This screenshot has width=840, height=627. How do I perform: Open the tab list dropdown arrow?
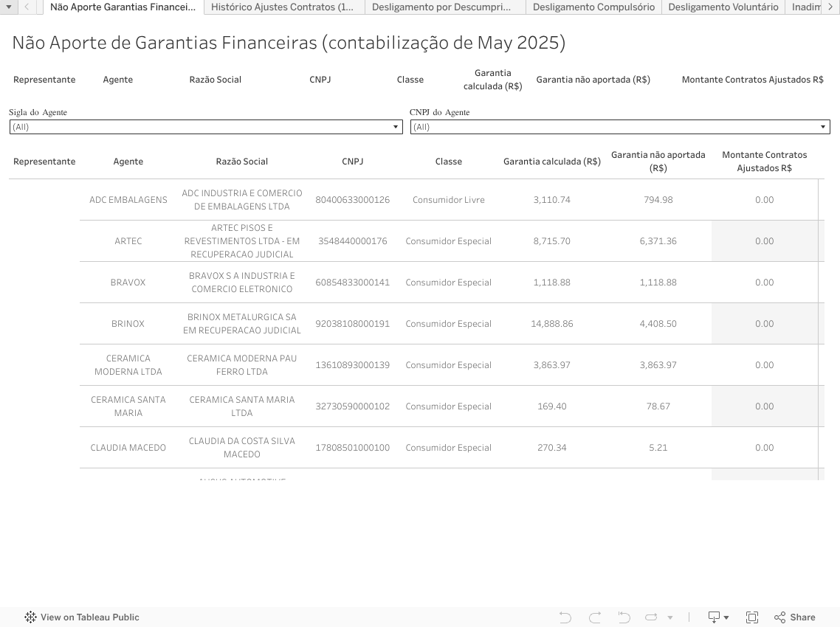(9, 7)
